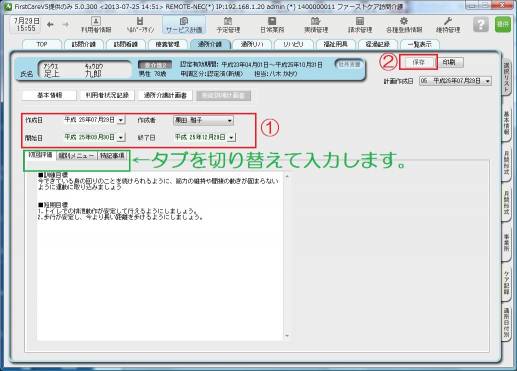Open the 請求管理 toolbar icon
The image size is (517, 371).
[x=360, y=25]
